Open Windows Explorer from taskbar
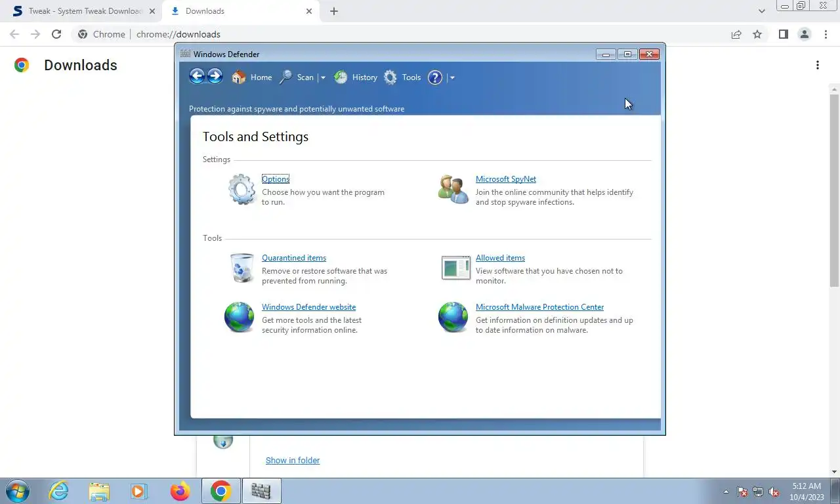Image resolution: width=840 pixels, height=504 pixels. tap(99, 491)
